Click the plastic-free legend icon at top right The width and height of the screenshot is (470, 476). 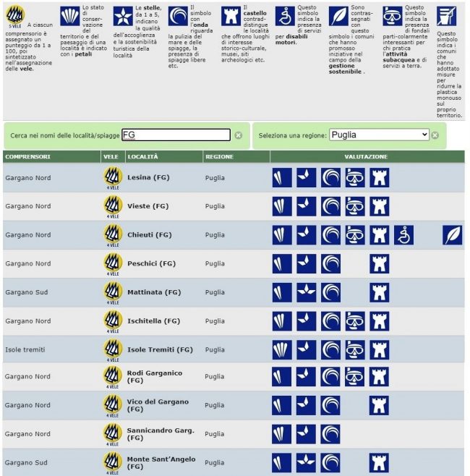tap(446, 16)
